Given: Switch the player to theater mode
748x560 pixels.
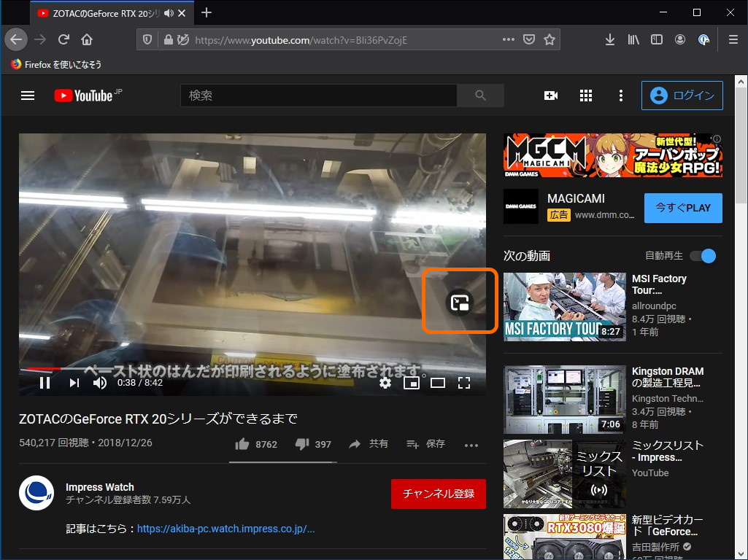Looking at the screenshot, I should click(x=438, y=382).
